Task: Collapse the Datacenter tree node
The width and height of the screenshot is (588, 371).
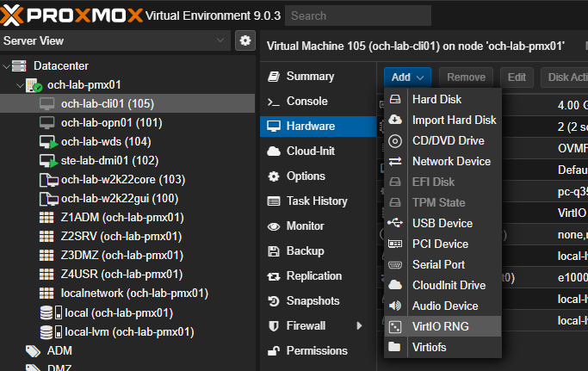Action: point(6,67)
